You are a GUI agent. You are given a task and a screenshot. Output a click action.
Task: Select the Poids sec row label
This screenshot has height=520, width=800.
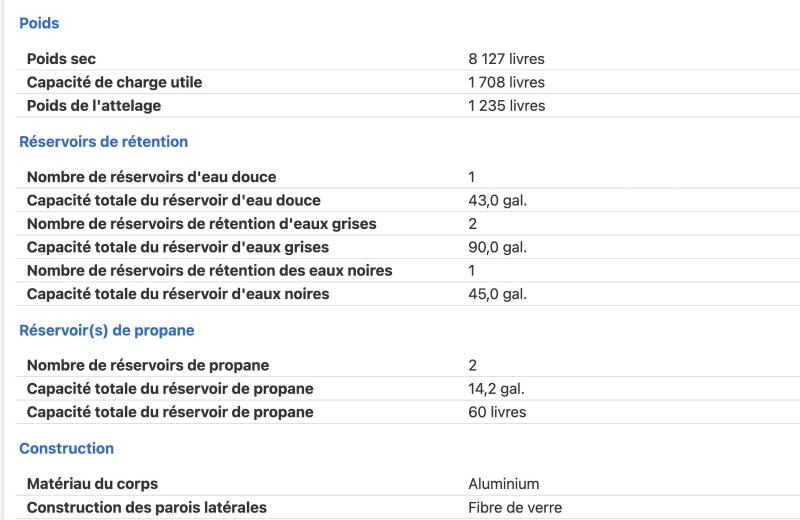(61, 59)
